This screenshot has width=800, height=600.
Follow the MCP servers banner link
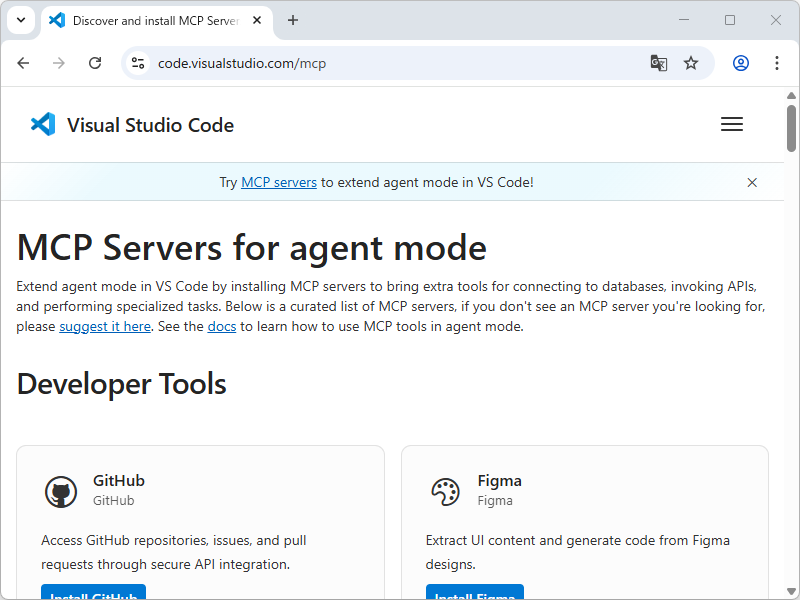click(x=279, y=182)
